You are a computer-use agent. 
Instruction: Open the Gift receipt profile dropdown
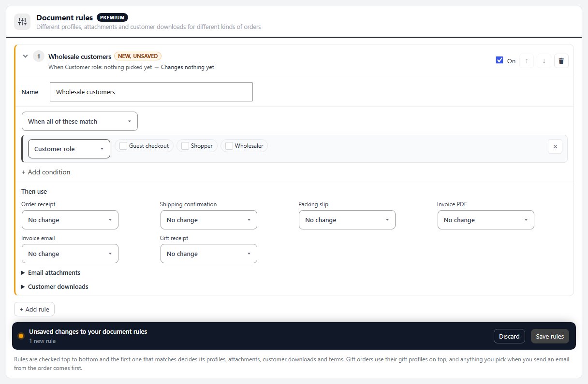pyautogui.click(x=209, y=254)
